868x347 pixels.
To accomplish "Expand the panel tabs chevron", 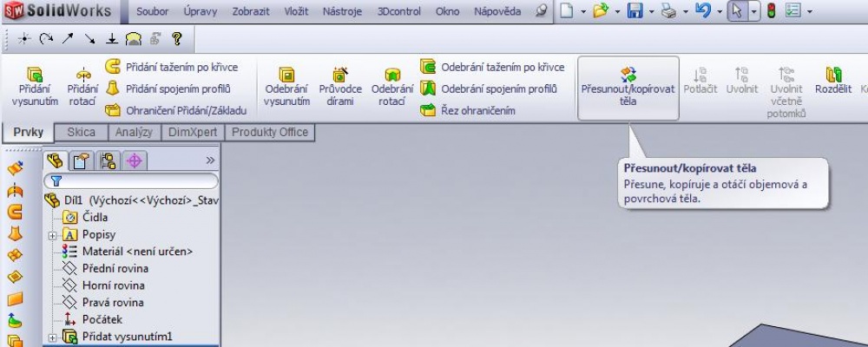I will coord(210,160).
